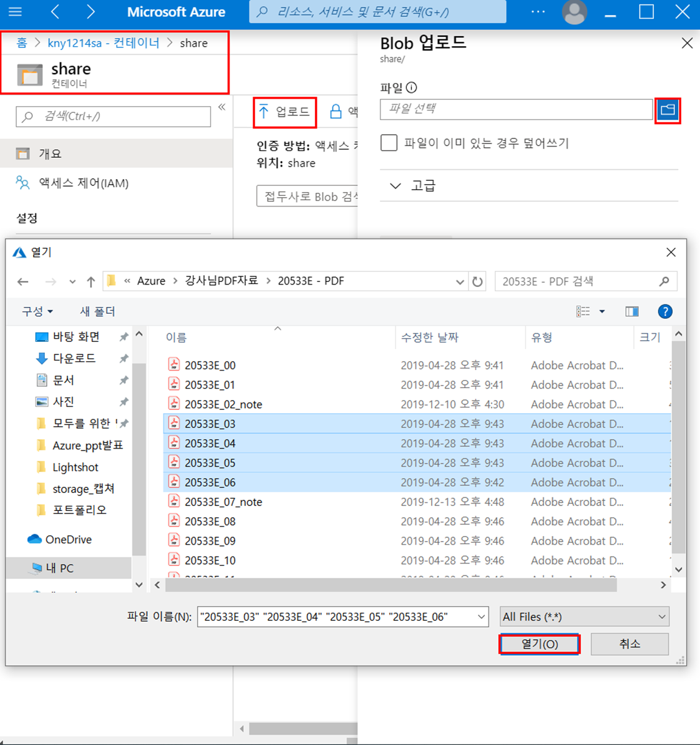
Task: Open 개요 in the sidebar
Action: (117, 153)
